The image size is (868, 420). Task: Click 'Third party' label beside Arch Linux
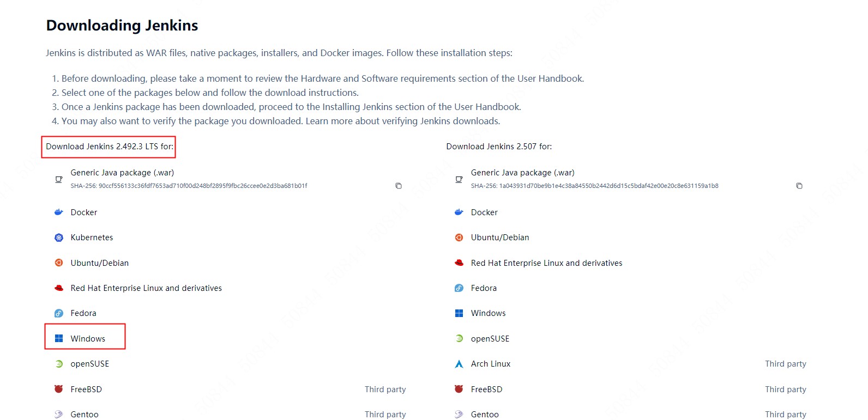click(786, 364)
